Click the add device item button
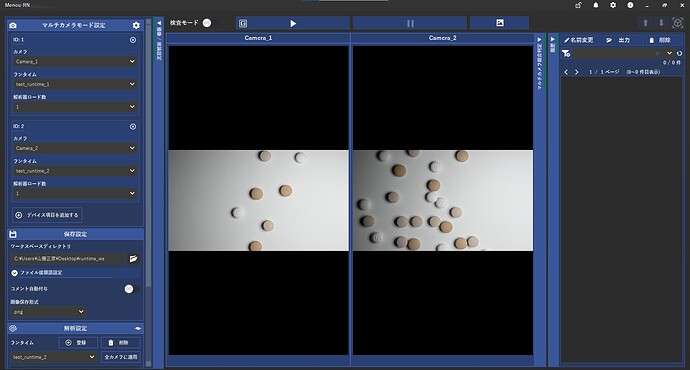This screenshot has height=370, width=690. click(47, 215)
